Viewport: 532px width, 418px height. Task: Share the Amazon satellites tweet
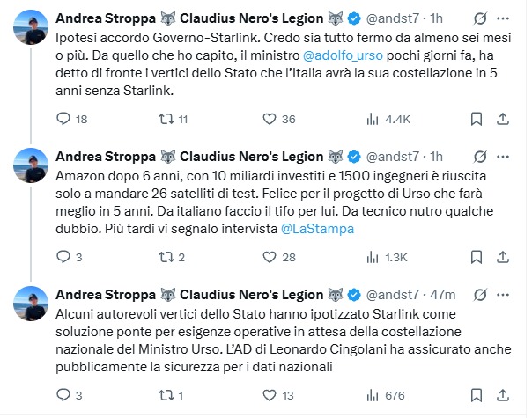coord(506,257)
